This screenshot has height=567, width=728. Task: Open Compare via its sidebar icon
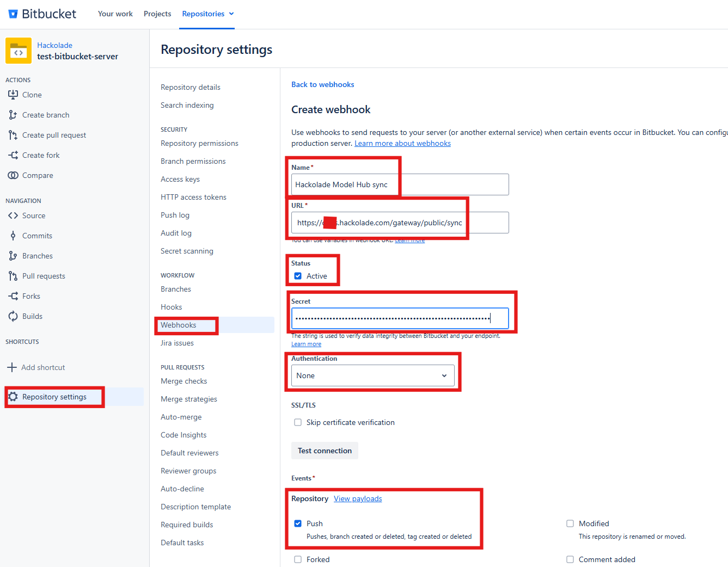click(x=13, y=175)
